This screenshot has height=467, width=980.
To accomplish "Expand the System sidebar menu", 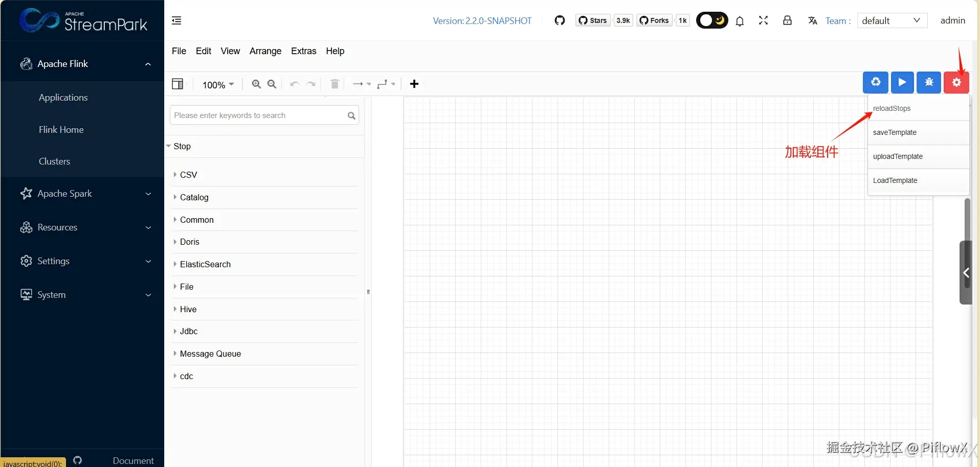I will click(x=82, y=295).
